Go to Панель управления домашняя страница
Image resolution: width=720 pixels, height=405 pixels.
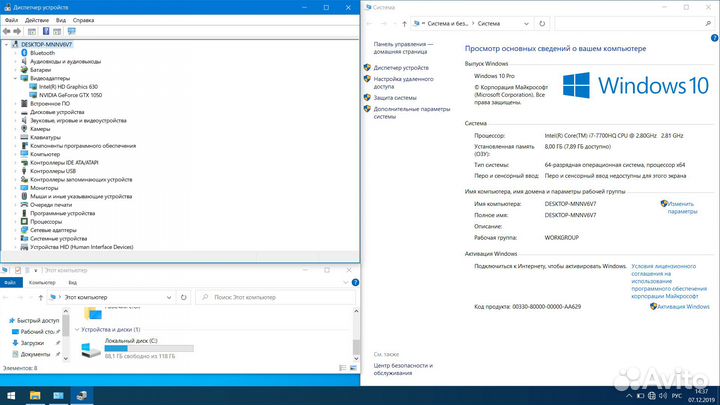[403, 48]
